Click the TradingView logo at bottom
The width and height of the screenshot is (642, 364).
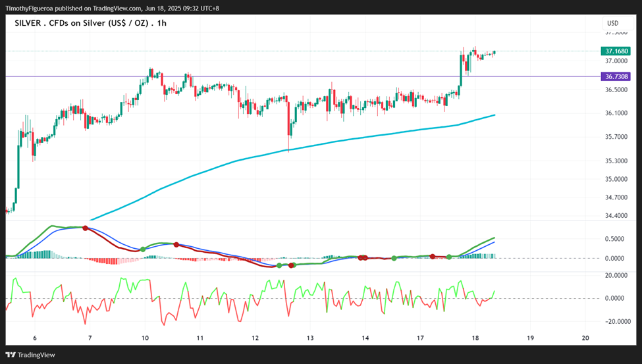coord(30,355)
